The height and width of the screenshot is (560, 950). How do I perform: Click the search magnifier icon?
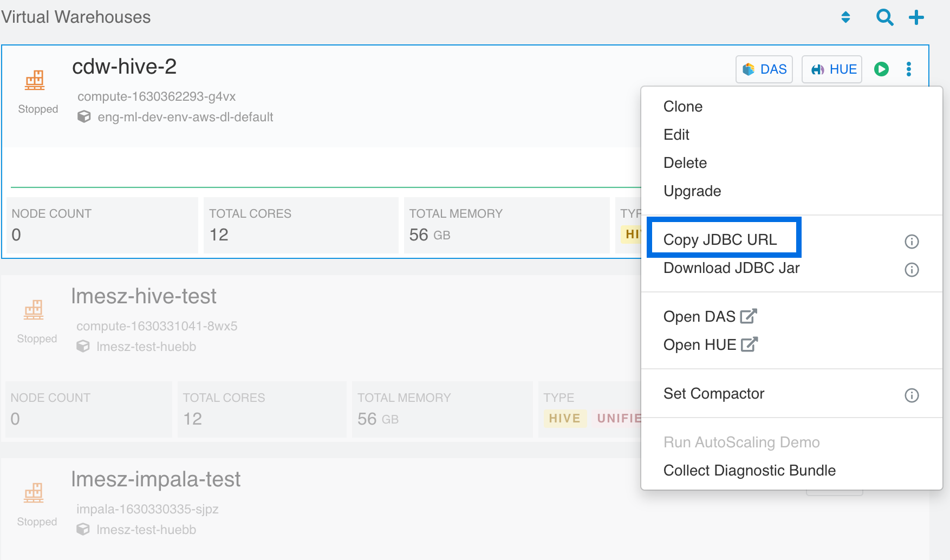(x=884, y=17)
